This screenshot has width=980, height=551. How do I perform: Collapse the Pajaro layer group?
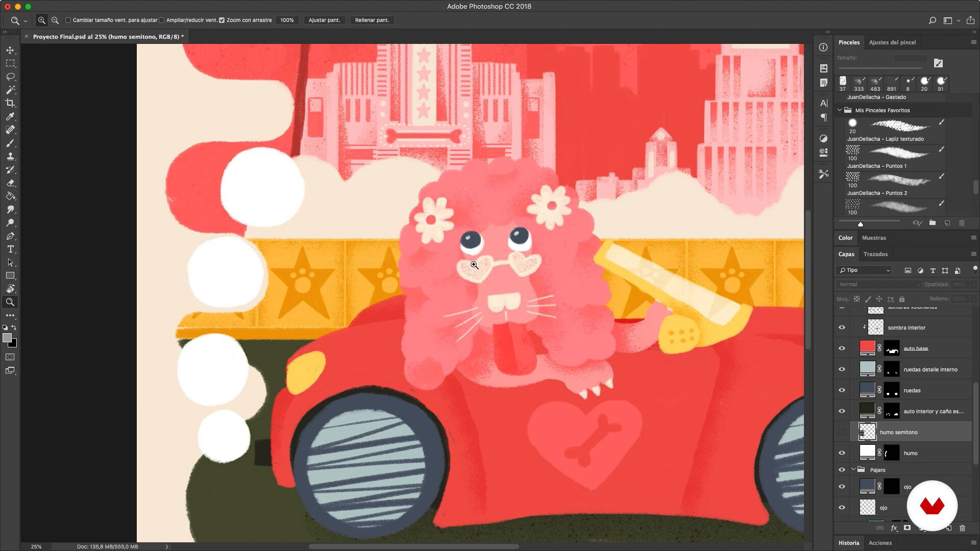853,469
